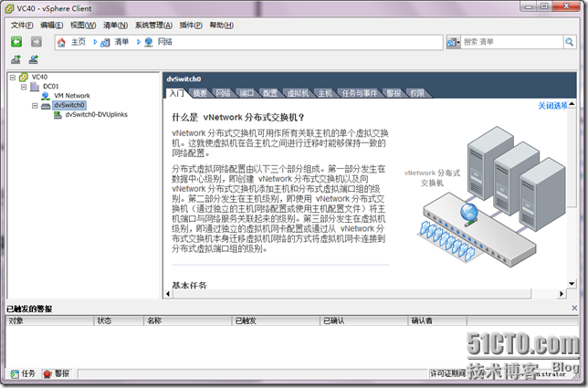Image resolution: width=588 pixels, height=388 pixels.
Task: Select dvSwitch0 in the inventory tree
Action: click(69, 105)
